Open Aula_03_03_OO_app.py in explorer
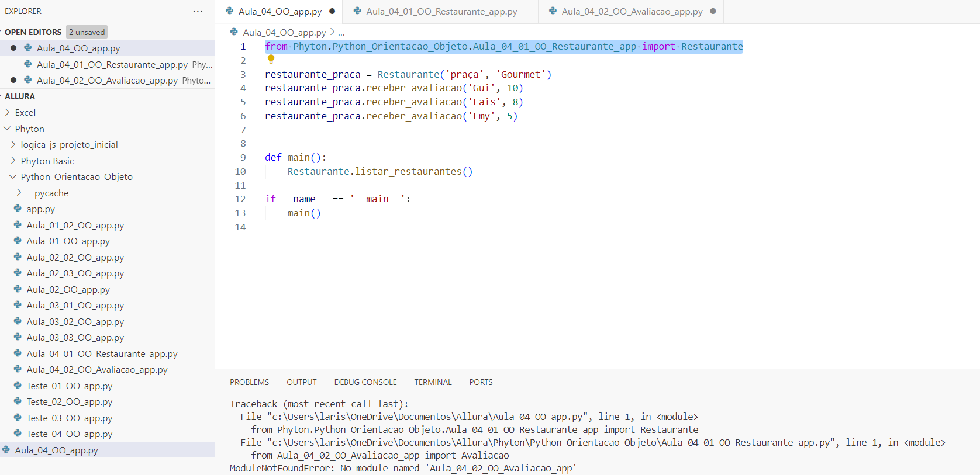The image size is (980, 475). [75, 337]
